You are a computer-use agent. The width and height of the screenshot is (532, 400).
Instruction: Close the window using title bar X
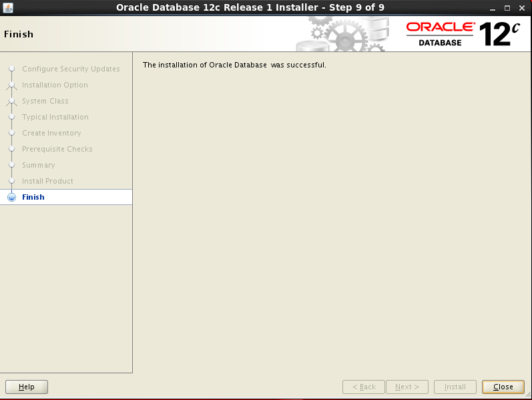pos(522,8)
